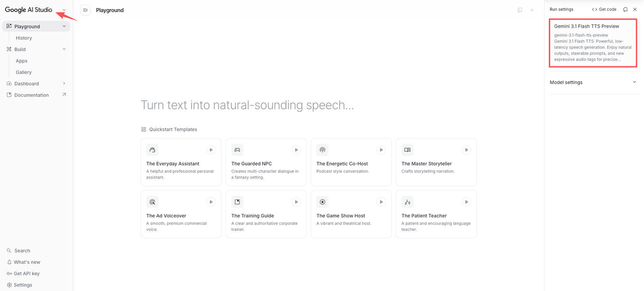Screen dimensions: 644x291
Task: Click the Dashboard gauge icon
Action: tap(9, 84)
